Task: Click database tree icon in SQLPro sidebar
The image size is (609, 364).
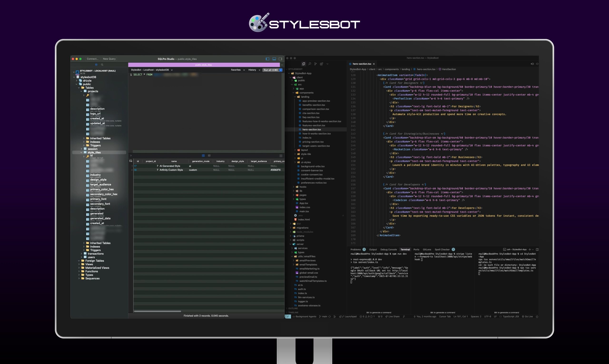Action: click(96, 65)
